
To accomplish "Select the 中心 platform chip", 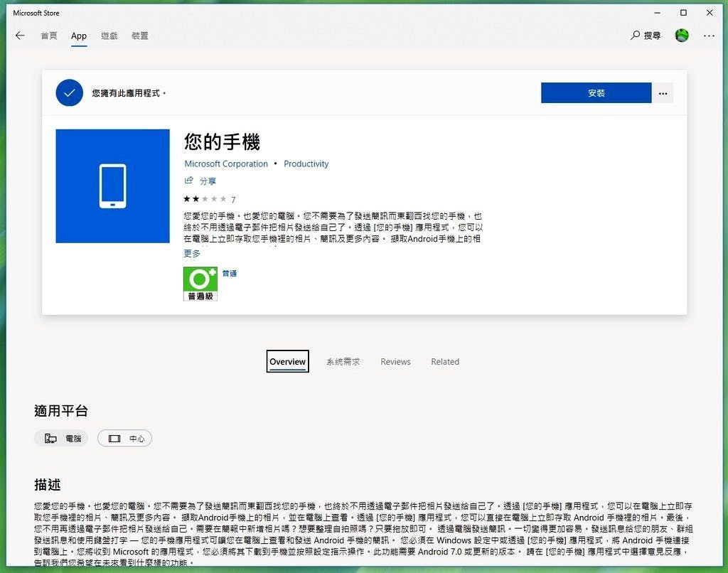I will click(124, 439).
